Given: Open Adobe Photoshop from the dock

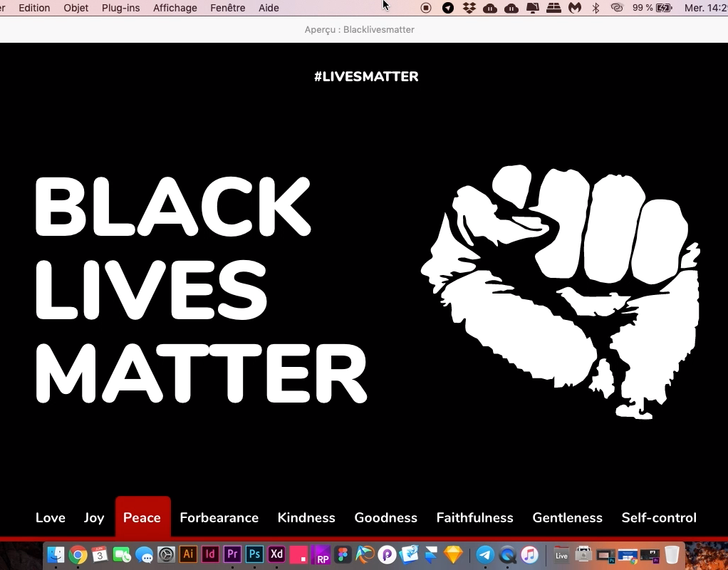Looking at the screenshot, I should coord(254,554).
